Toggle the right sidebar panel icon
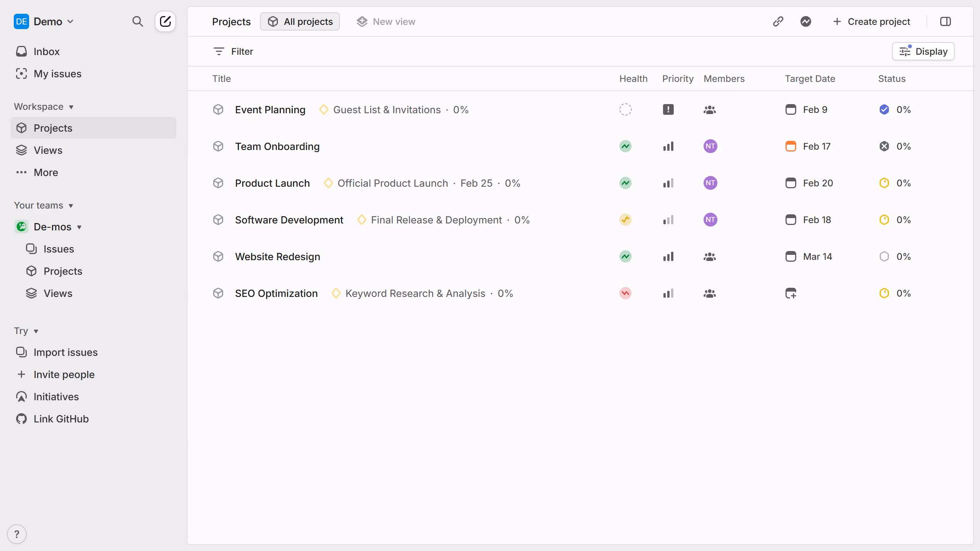Viewport: 980px width, 551px height. point(946,21)
